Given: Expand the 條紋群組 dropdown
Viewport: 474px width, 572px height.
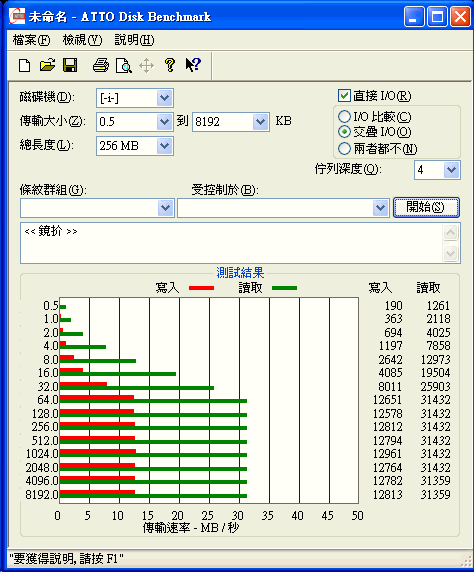Looking at the screenshot, I should coord(165,208).
